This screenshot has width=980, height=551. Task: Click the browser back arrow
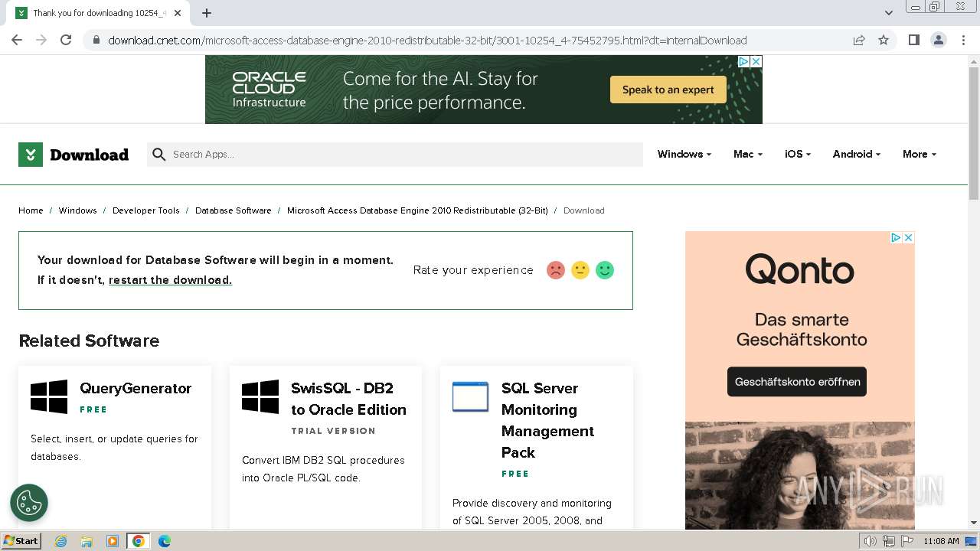pyautogui.click(x=17, y=40)
